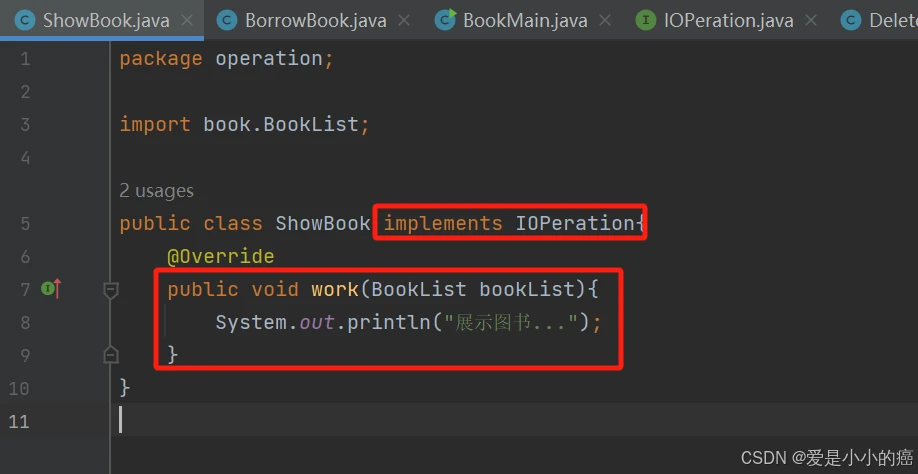Click the fold end marker on line 9
This screenshot has height=474, width=918.
point(111,355)
